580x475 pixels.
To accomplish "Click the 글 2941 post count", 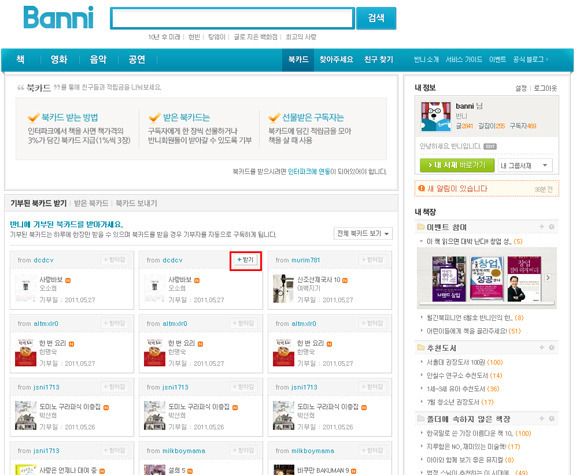I will click(464, 126).
